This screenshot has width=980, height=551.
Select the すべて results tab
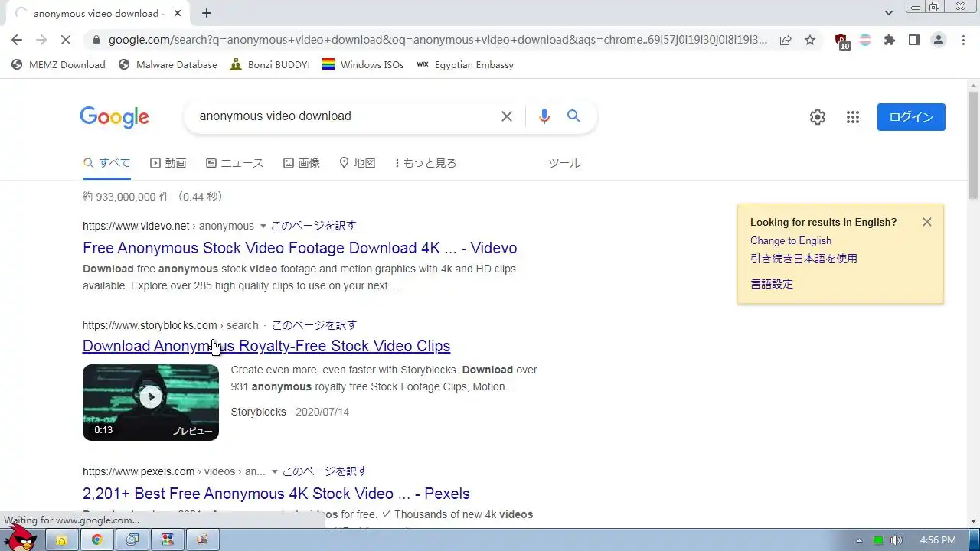point(106,163)
